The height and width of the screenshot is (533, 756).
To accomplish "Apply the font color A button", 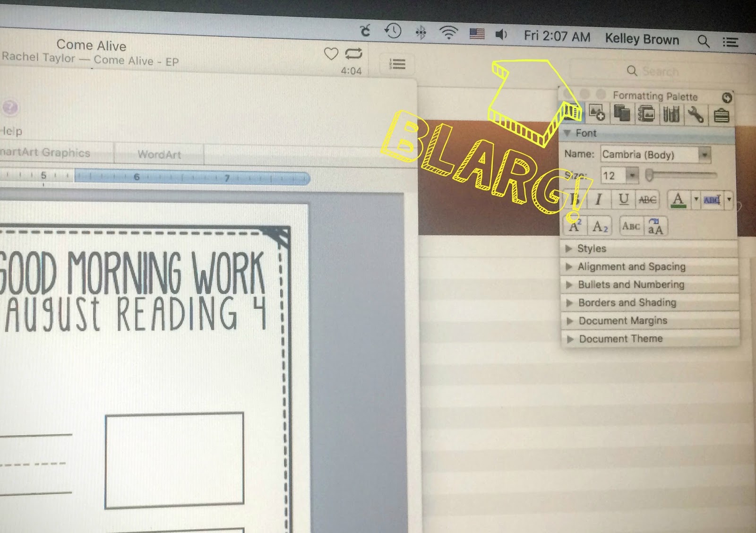I will tap(679, 200).
